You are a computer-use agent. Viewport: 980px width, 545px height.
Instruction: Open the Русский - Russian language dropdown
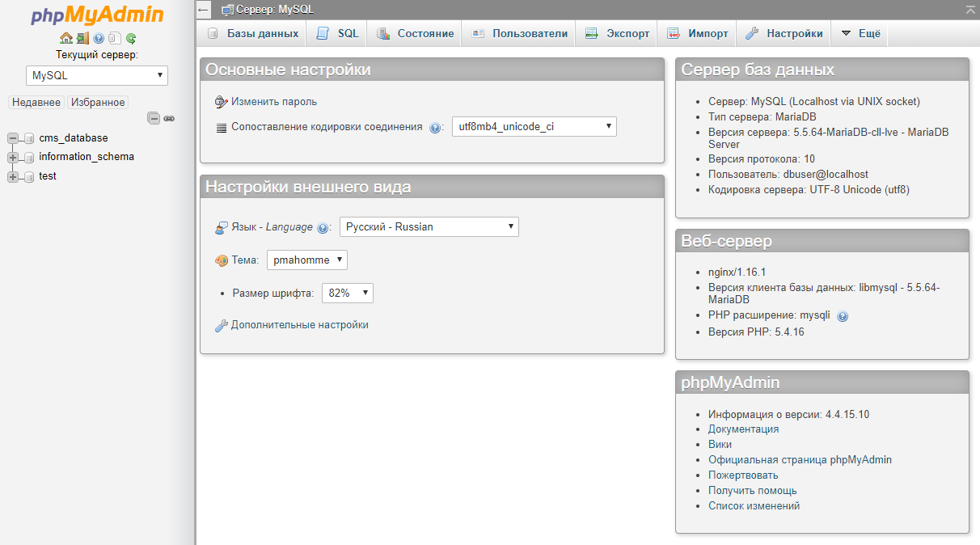click(x=429, y=227)
